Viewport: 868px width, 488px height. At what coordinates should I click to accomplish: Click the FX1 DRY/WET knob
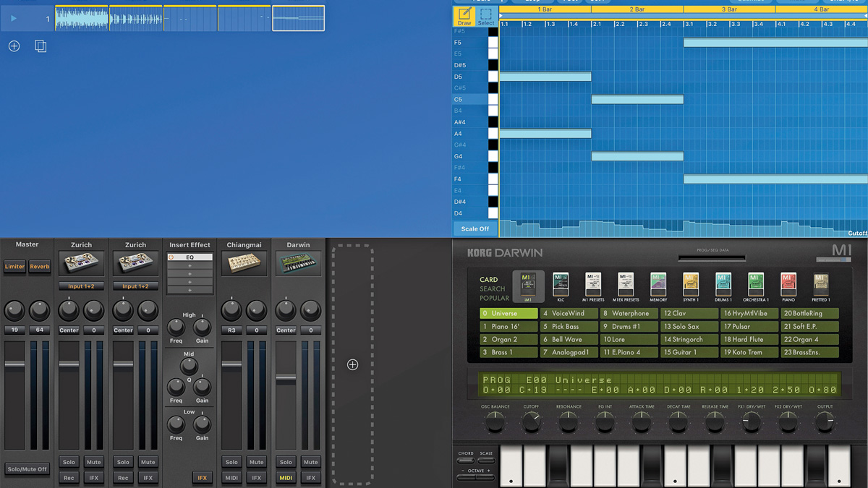pyautogui.click(x=752, y=423)
